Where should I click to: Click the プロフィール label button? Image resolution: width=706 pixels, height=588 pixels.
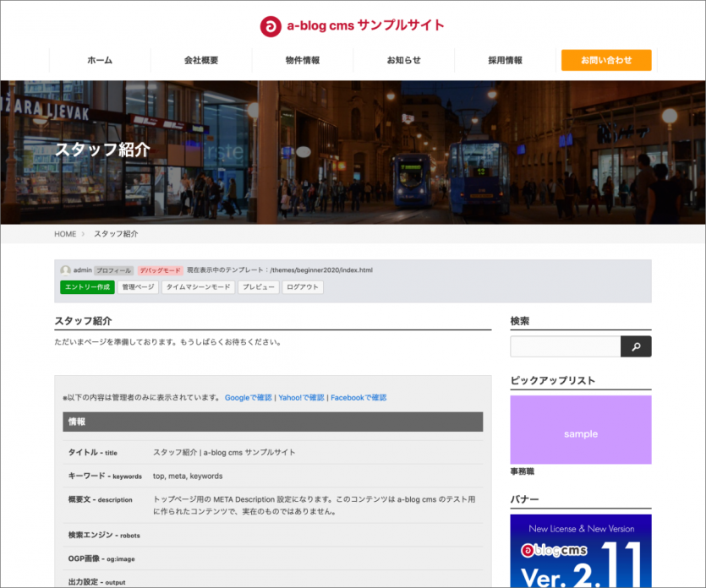114,270
